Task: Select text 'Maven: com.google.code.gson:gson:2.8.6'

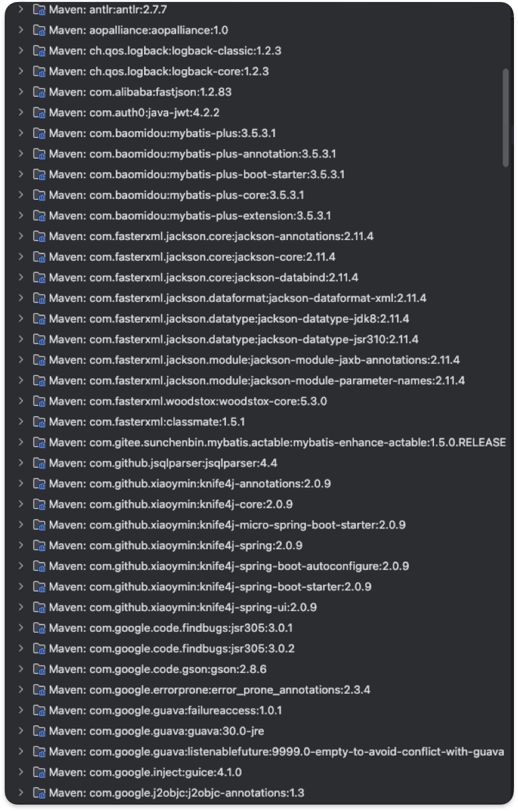Action: (x=158, y=669)
